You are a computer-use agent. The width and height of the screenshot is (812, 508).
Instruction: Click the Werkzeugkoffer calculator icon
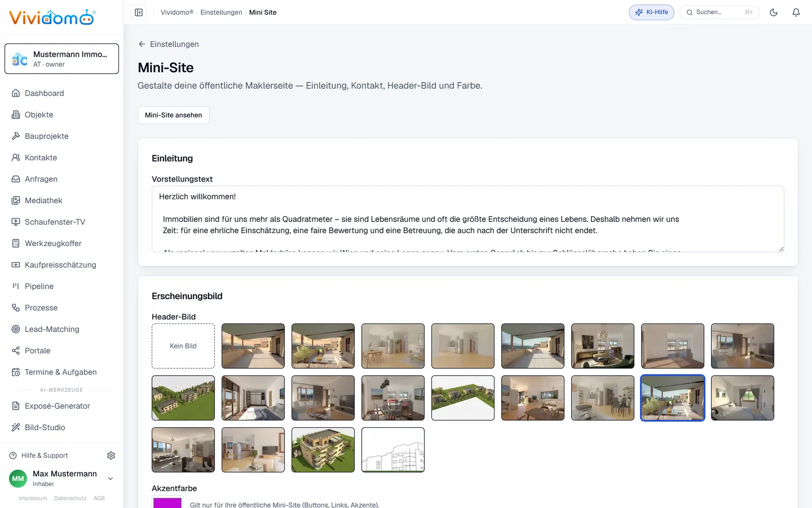coord(16,243)
